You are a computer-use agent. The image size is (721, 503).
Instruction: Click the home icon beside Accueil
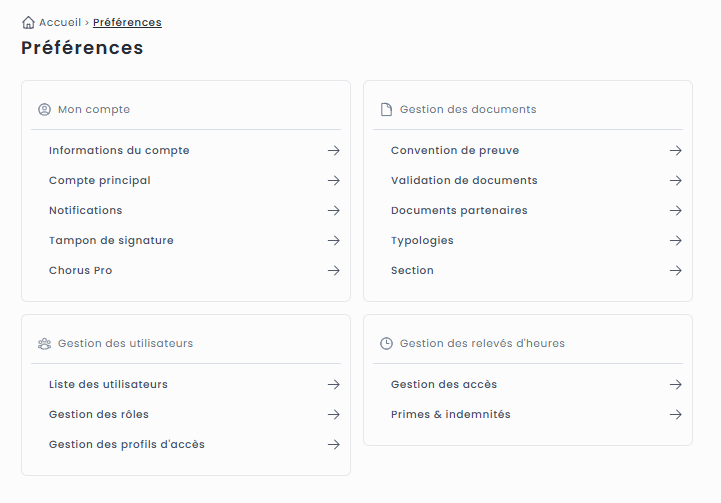pos(28,22)
